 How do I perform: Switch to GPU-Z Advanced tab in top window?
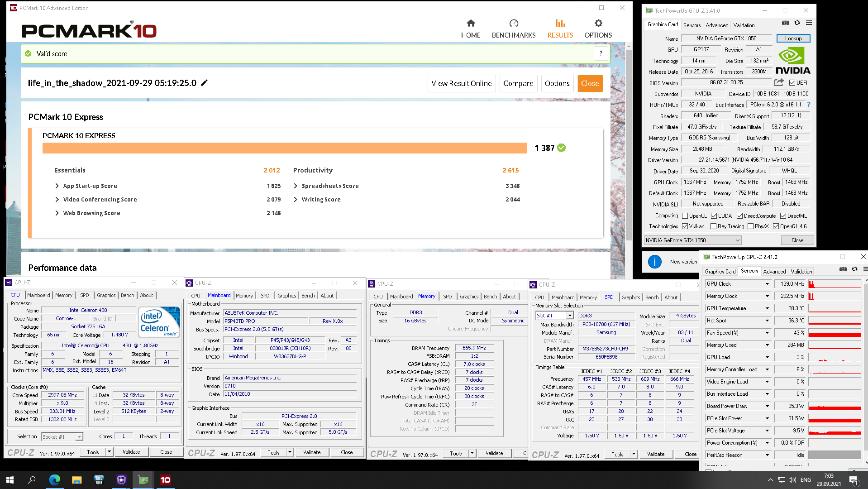[717, 25]
